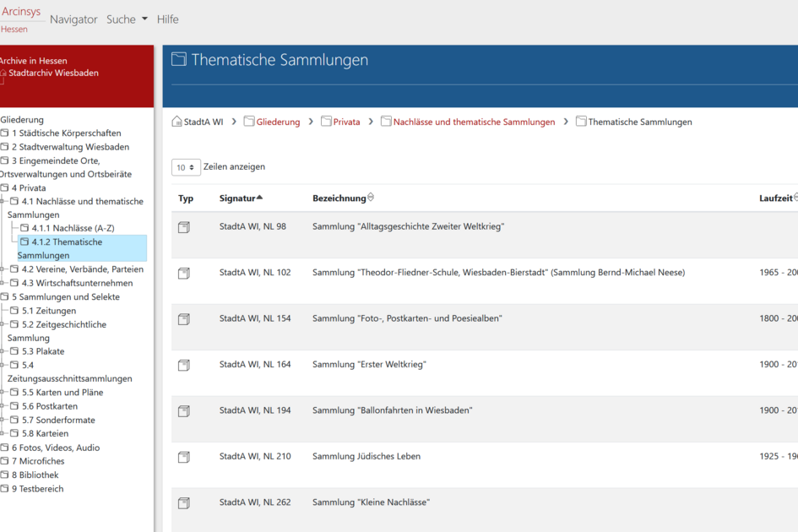
Task: Open the Navigator menu item
Action: point(73,19)
